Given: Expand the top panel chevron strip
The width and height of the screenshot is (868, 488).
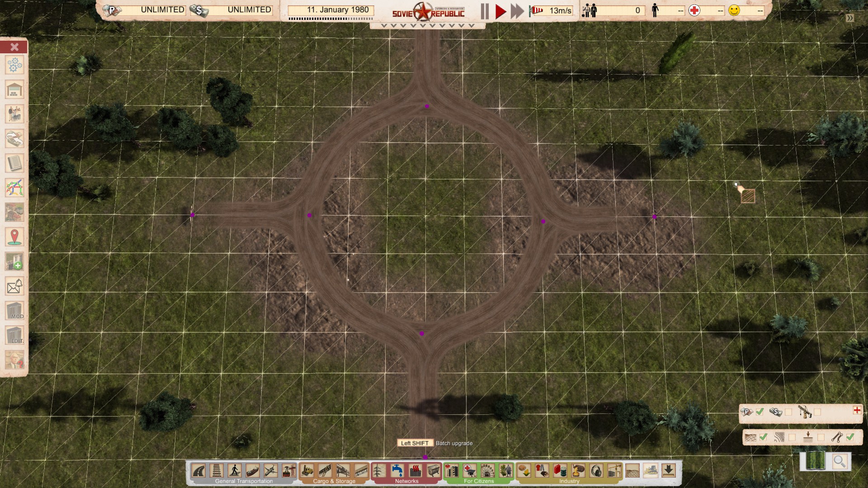Looking at the screenshot, I should (x=427, y=26).
